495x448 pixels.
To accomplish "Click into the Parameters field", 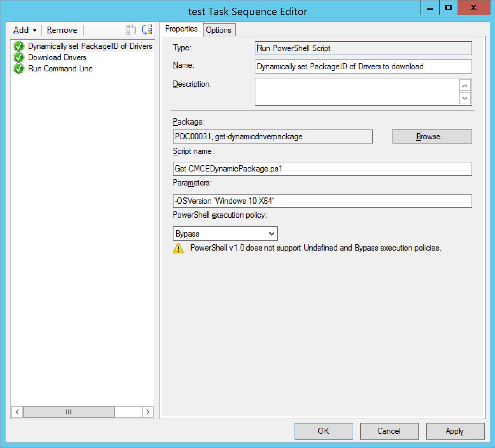I will tap(323, 201).
